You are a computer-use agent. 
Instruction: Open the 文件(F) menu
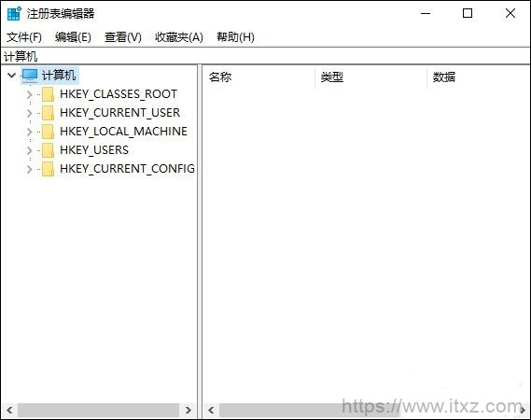[x=24, y=37]
